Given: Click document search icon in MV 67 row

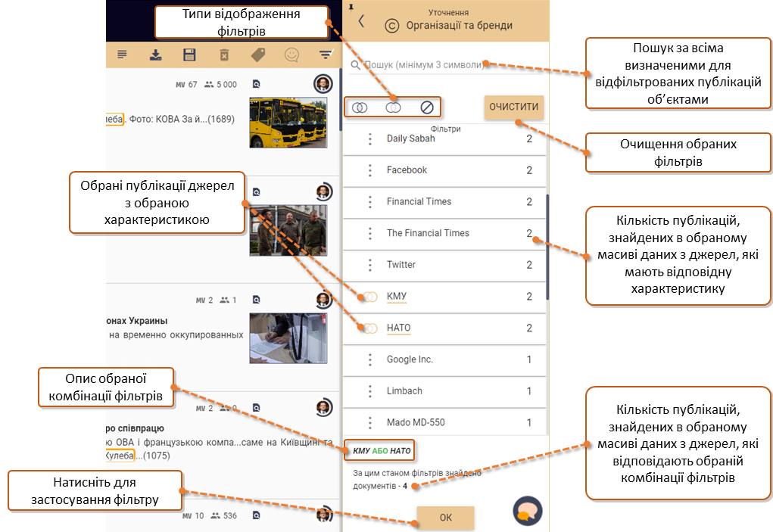Looking at the screenshot, I should coord(257,84).
